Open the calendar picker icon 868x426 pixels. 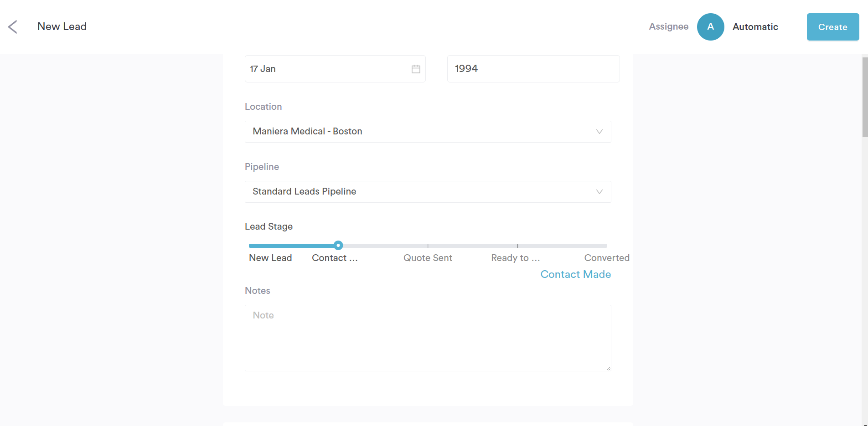coord(416,69)
